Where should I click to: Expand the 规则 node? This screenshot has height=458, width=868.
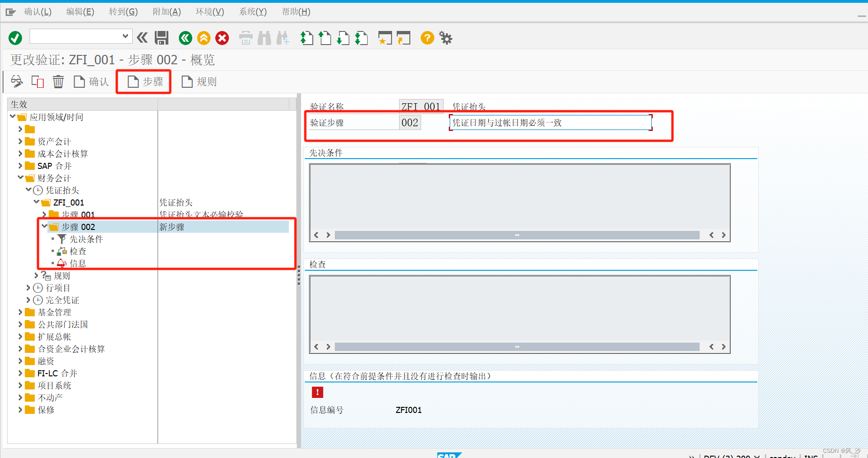37,275
